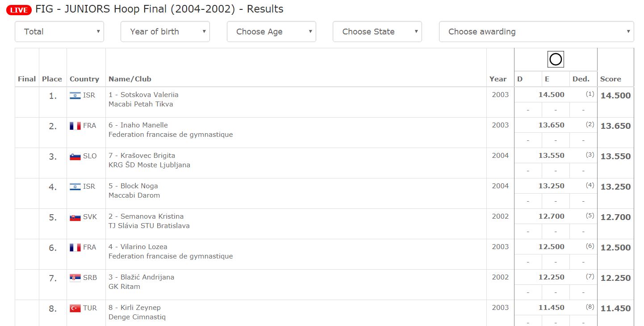
Task: Click the Slovakia flag next to SVK
Action: [75, 217]
